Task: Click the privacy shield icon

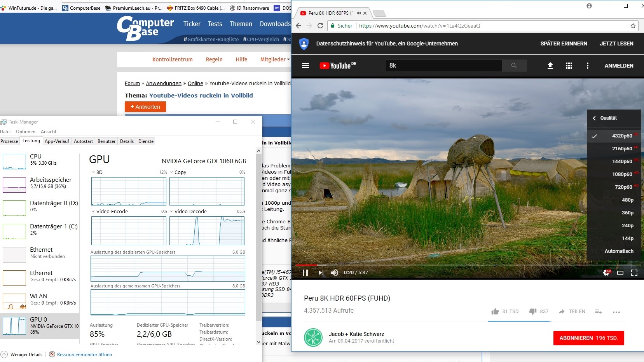Action: pyautogui.click(x=304, y=44)
